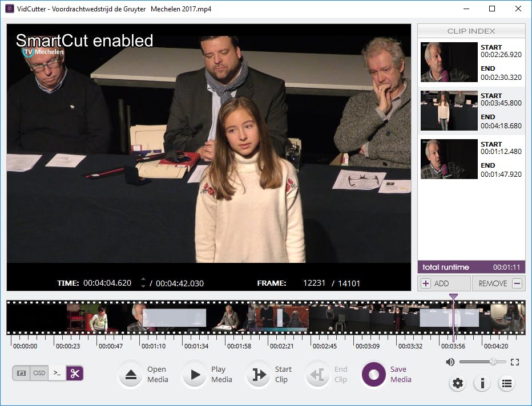This screenshot has height=406, width=532.
Task: Toggle the console output button
Action: (57, 373)
